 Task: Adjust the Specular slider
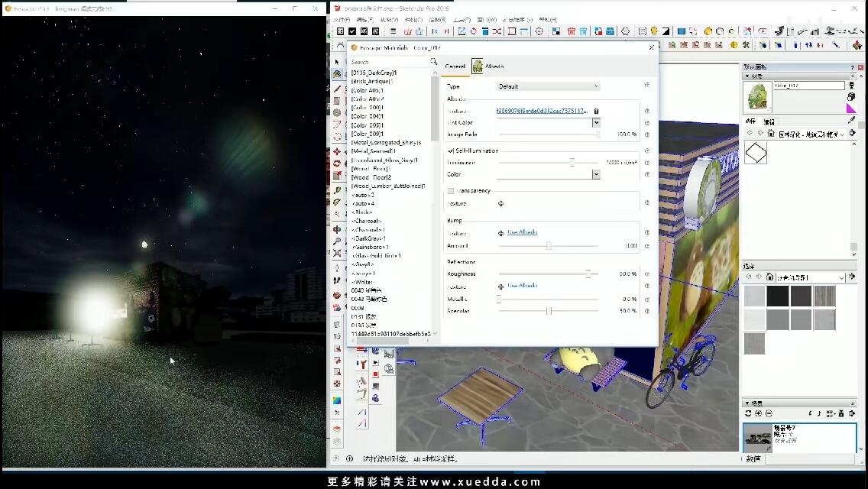(x=549, y=311)
